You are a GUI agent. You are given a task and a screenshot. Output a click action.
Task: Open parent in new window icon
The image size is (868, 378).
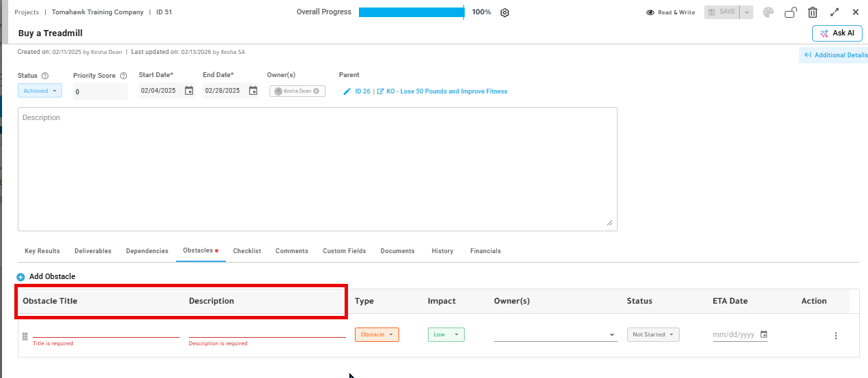coord(381,91)
